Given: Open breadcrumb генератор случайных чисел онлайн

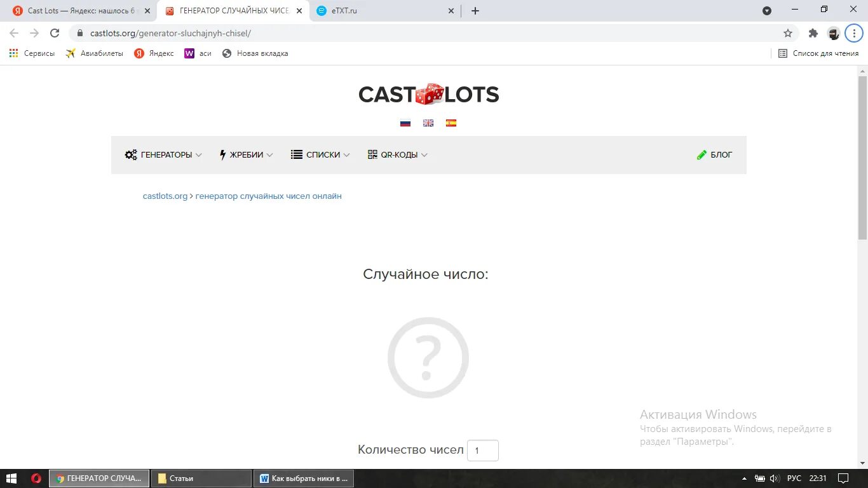Looking at the screenshot, I should click(269, 196).
